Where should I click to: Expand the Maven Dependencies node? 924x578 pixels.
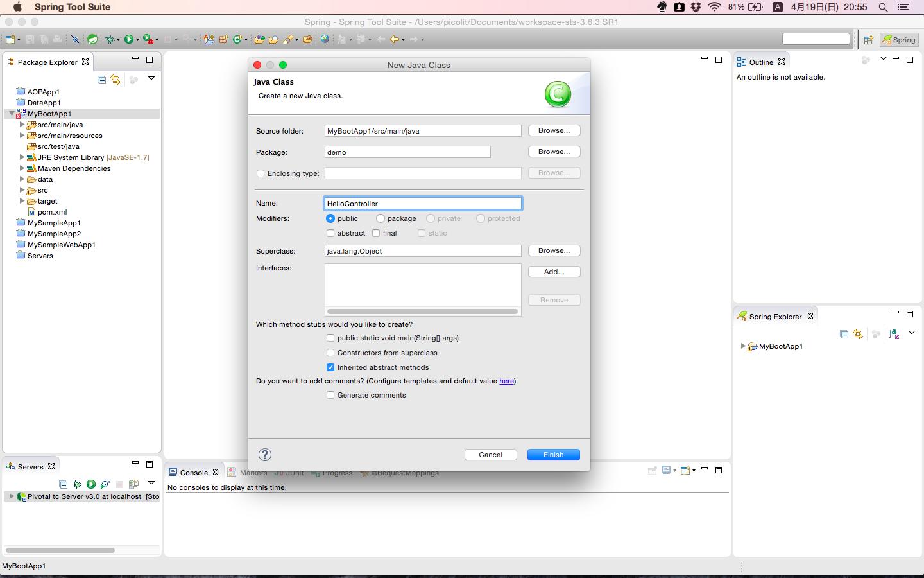coord(22,168)
